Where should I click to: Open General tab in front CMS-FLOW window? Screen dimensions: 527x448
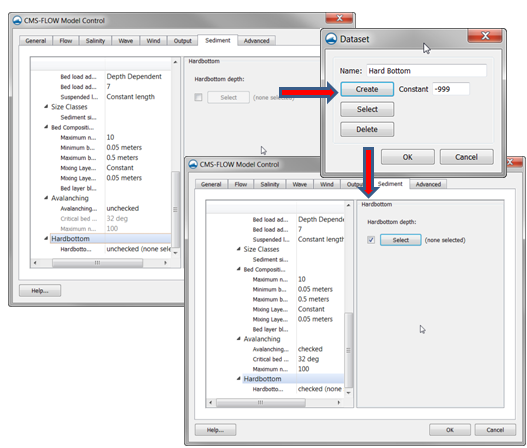pos(211,184)
